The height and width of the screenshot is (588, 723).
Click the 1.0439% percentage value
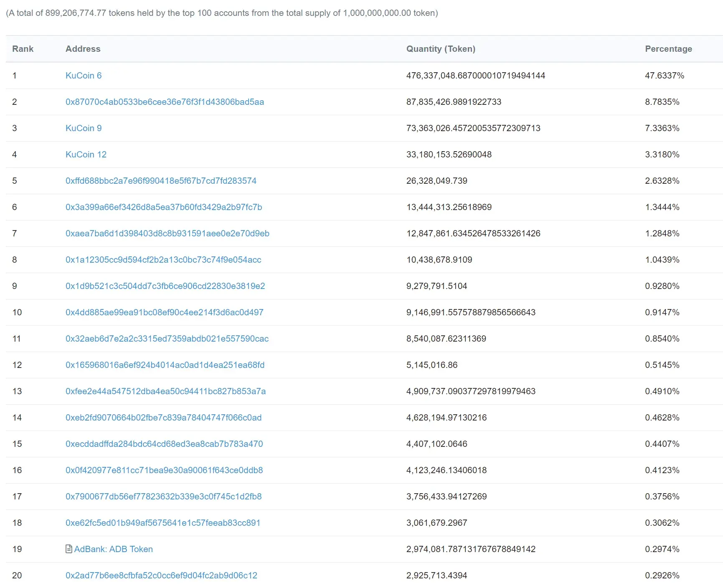662,260
